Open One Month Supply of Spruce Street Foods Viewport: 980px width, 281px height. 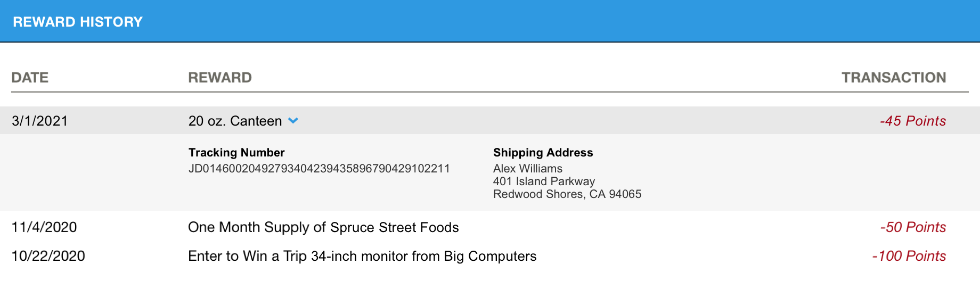pos(323,227)
